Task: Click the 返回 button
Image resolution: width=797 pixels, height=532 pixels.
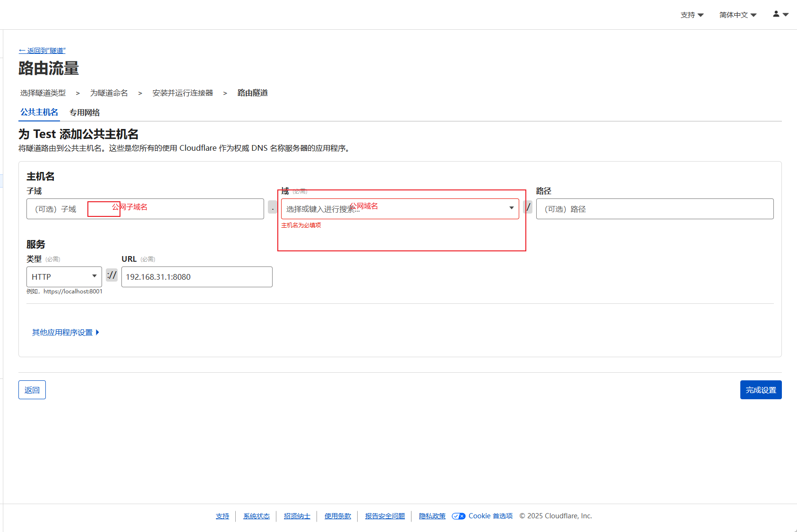Action: (32, 390)
